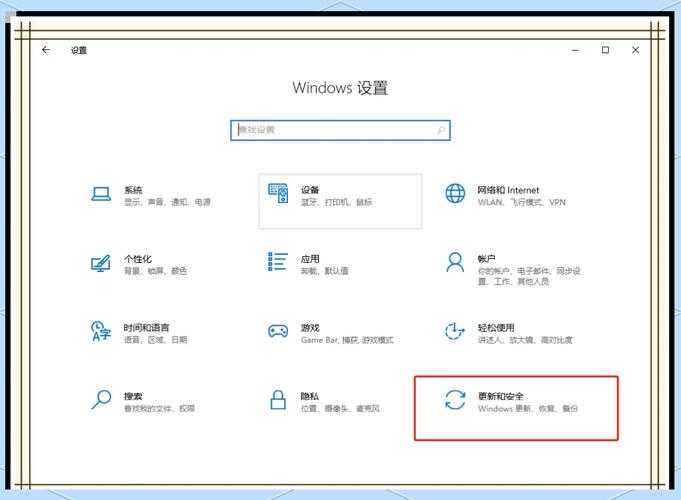Click the WLAN, VPN description text
Image resolution: width=681 pixels, height=500 pixels.
coord(522,202)
